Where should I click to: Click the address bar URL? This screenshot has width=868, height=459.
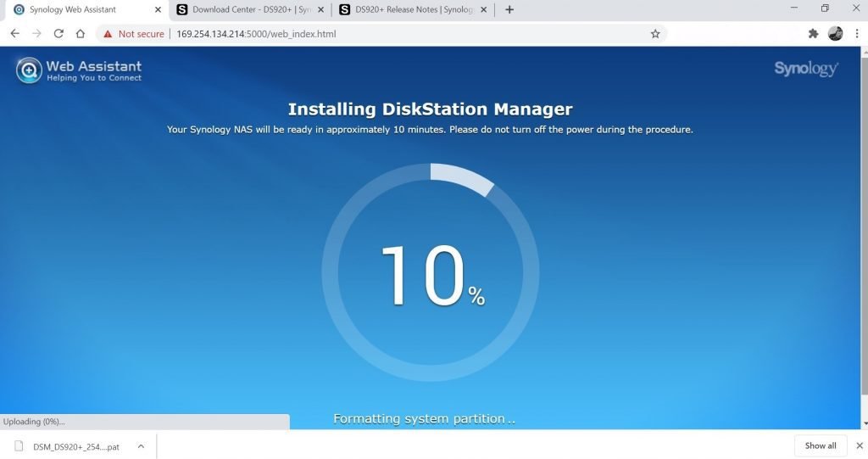pyautogui.click(x=256, y=34)
